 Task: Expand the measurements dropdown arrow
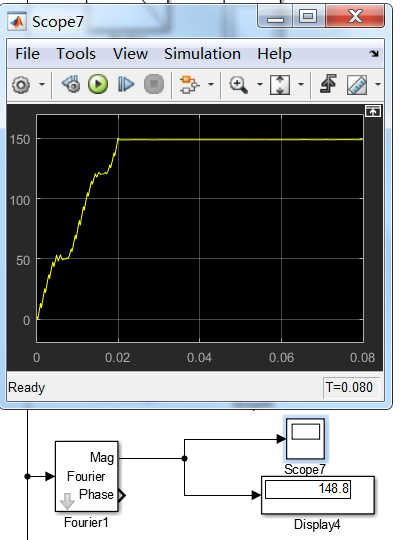tap(378, 84)
